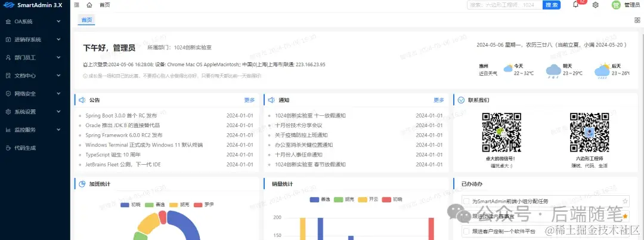Open the top-right settings gear
This screenshot has width=644, height=240.
pyautogui.click(x=596, y=5)
